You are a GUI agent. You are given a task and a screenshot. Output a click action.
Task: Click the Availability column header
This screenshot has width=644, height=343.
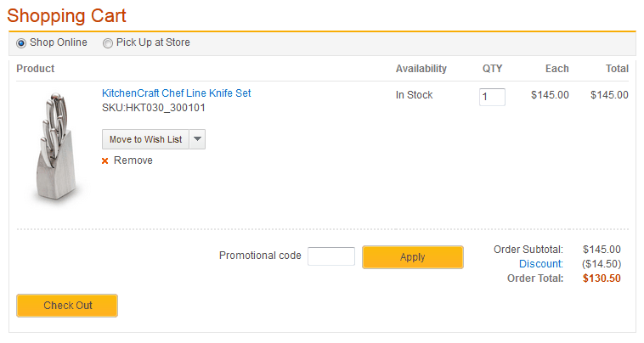point(421,69)
